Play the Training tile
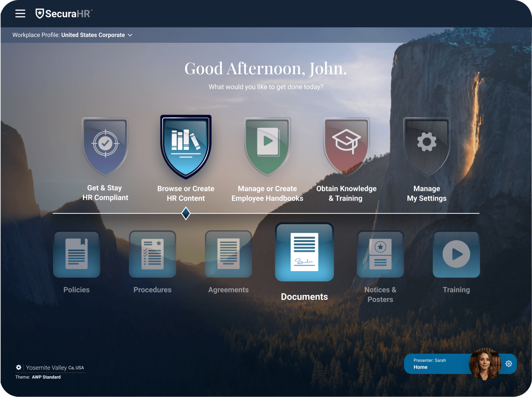Screen dimensions: 532x397 pyautogui.click(x=456, y=254)
